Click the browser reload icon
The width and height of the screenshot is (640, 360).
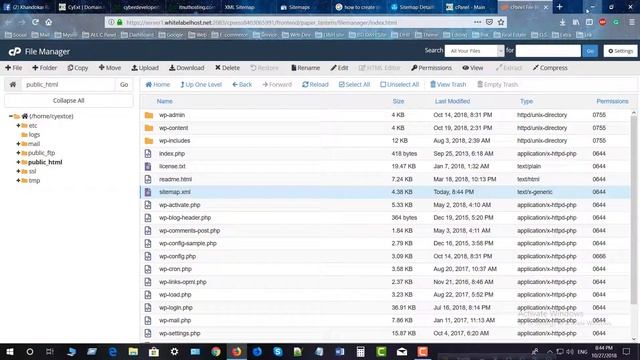click(x=36, y=22)
